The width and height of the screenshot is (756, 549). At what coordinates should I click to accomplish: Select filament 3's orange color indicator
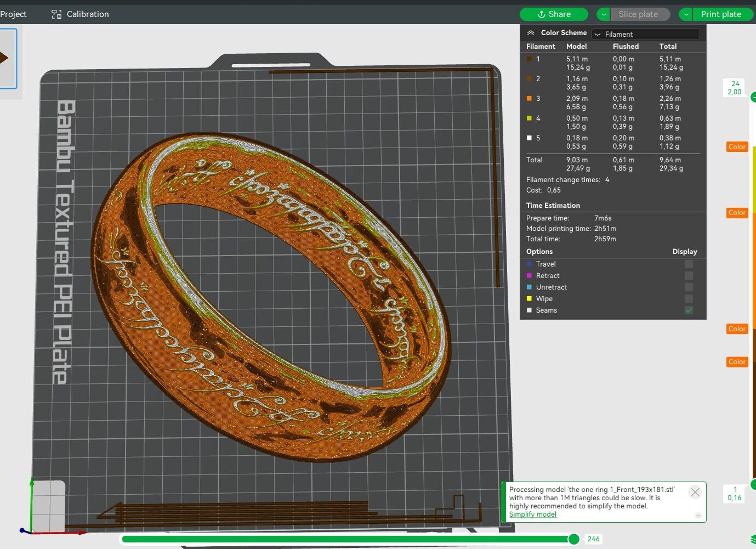[x=530, y=99]
